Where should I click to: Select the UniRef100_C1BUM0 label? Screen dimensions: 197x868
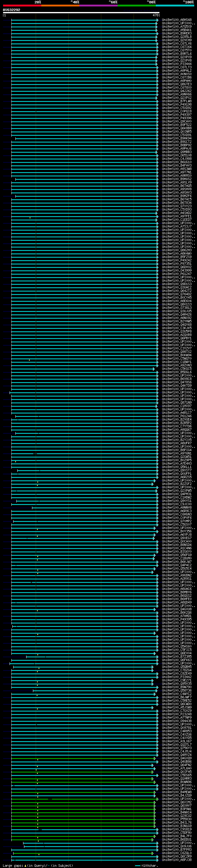[176, 558]
